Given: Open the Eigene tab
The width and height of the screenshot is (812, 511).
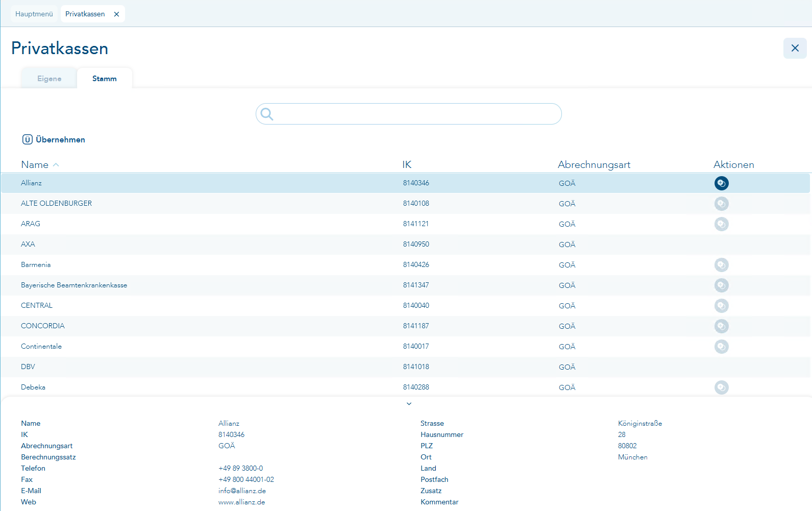Looking at the screenshot, I should [x=49, y=79].
